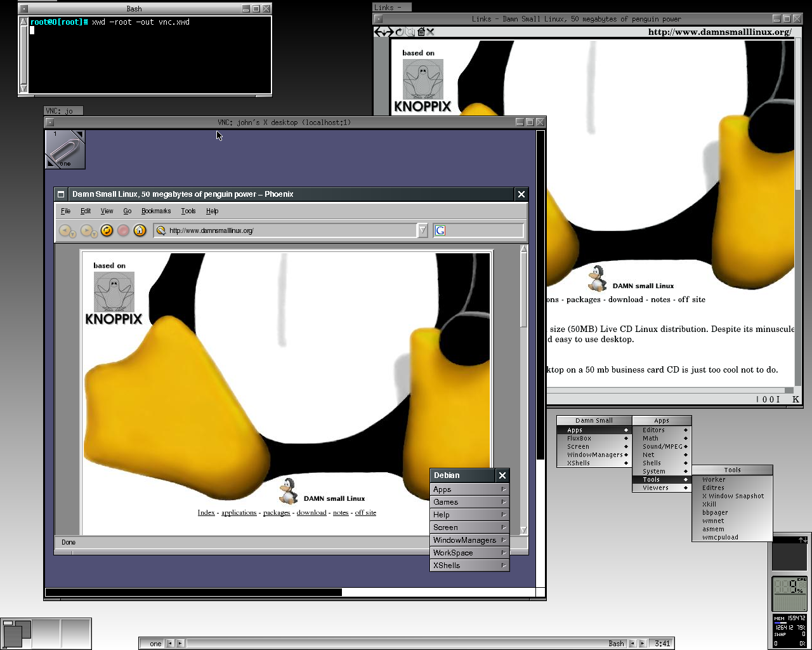Open the applications link in the Phoenix page
This screenshot has height=650, width=812.
(239, 513)
